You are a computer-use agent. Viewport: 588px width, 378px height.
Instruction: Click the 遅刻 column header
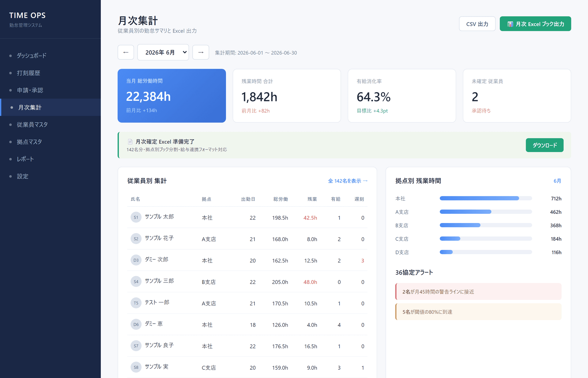click(359, 199)
